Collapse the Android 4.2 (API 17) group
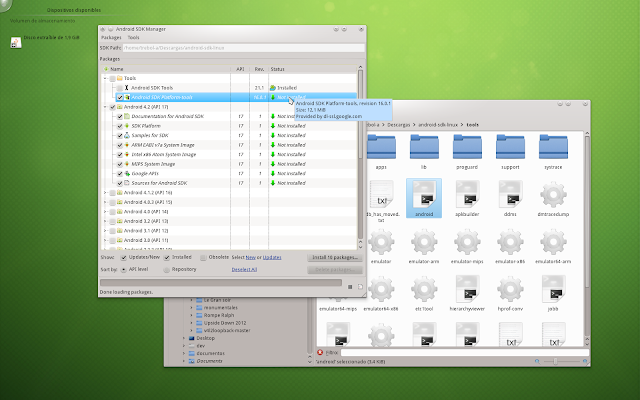This screenshot has height=400, width=640. coord(104,107)
